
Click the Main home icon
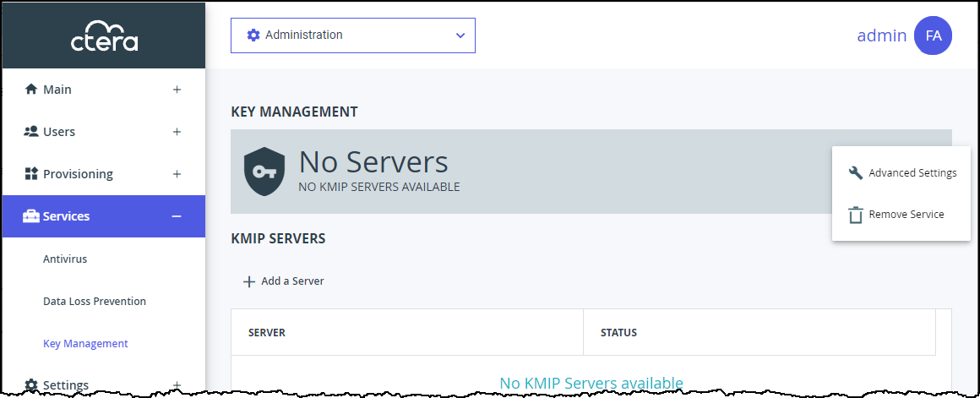pyautogui.click(x=30, y=89)
